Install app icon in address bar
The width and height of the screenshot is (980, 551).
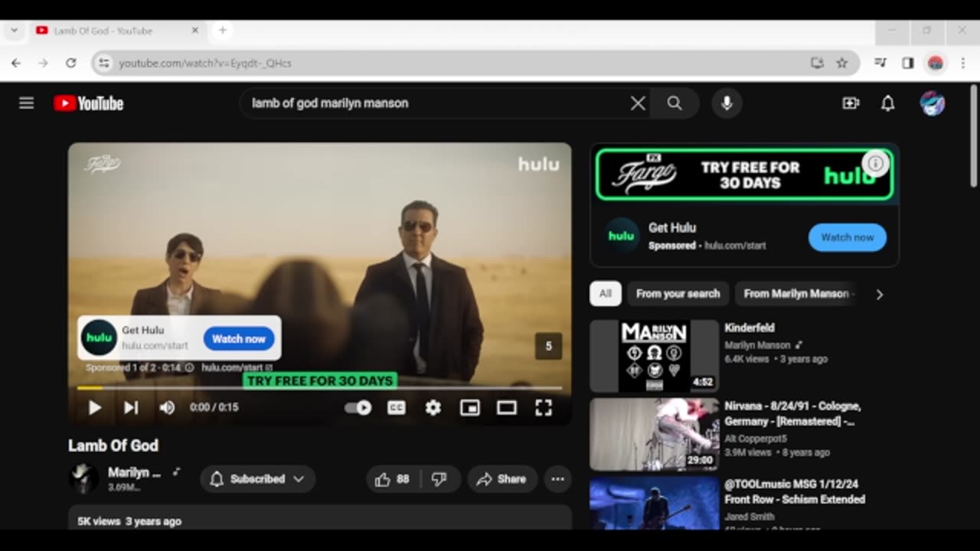click(x=817, y=63)
